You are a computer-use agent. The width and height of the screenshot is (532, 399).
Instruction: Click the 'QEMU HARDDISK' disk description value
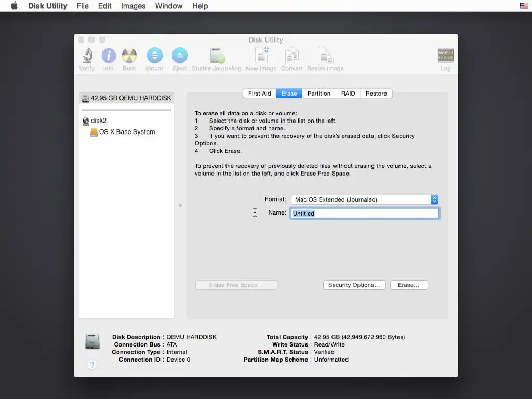(191, 337)
